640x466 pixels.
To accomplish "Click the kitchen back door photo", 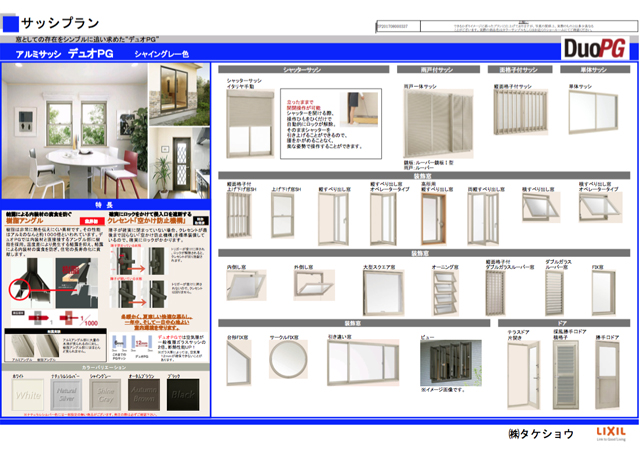I will (180, 163).
